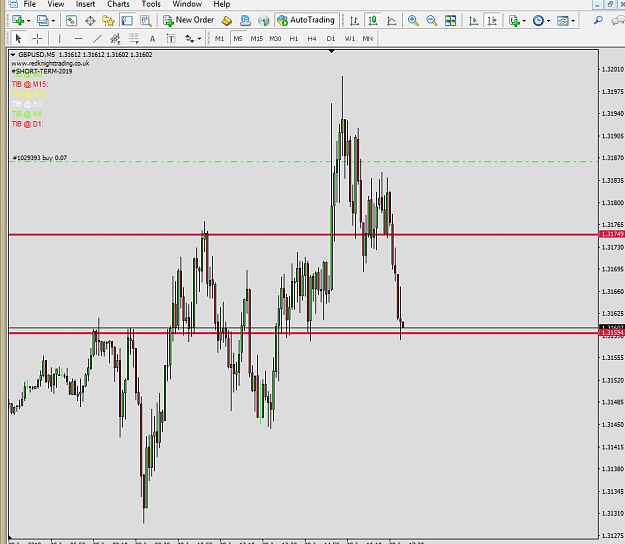Expand the Profiles dropdown arrow
The image size is (625, 544).
(53, 21)
